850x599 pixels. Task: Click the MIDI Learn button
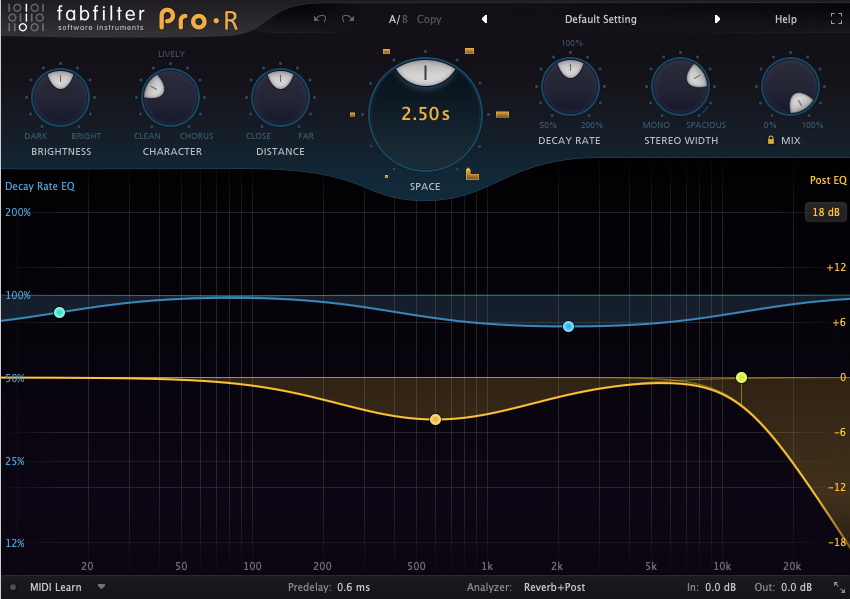click(55, 587)
